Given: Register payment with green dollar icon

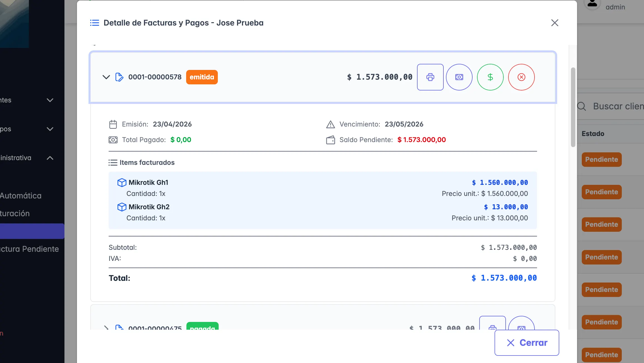Looking at the screenshot, I should pyautogui.click(x=490, y=77).
